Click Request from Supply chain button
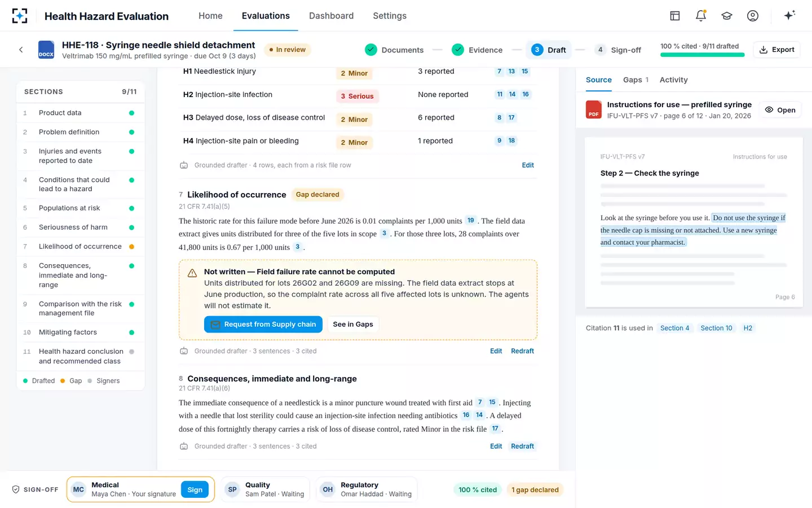 pos(263,325)
